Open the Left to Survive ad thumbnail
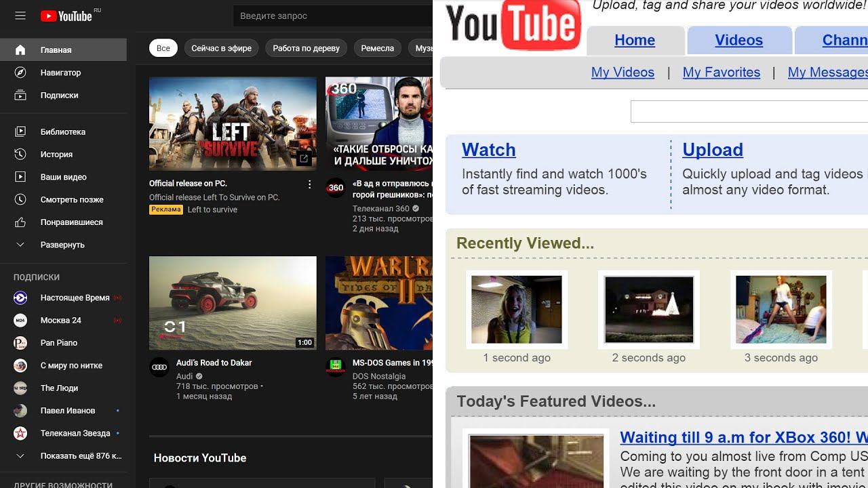 [233, 123]
